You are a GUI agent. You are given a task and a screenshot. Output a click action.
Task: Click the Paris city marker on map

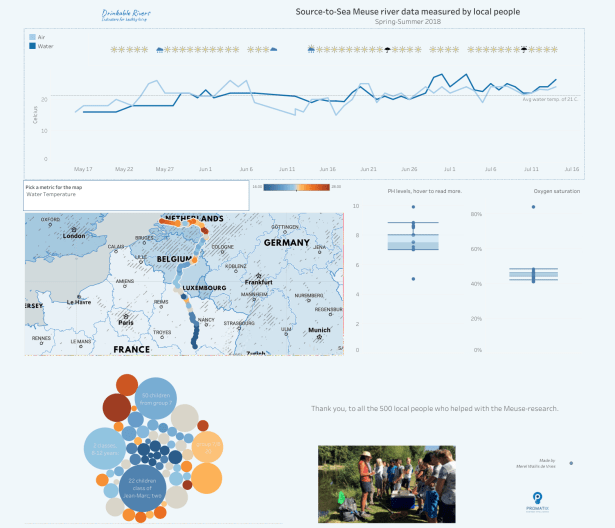coord(126,315)
